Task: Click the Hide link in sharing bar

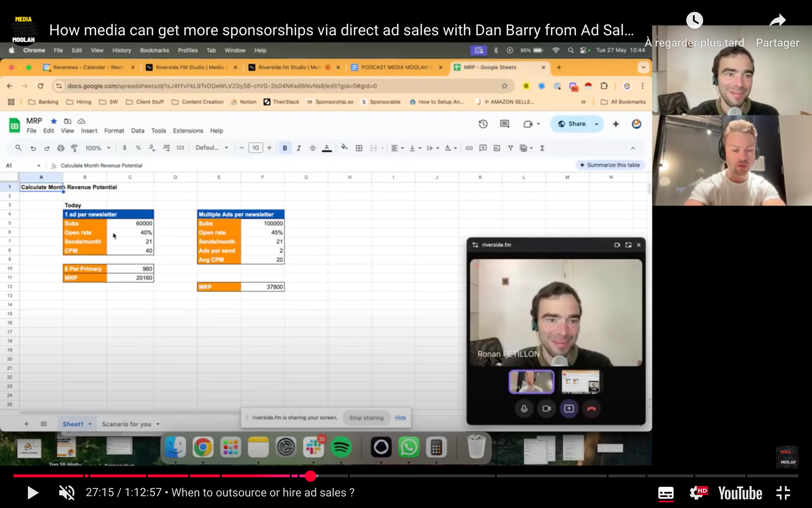Action: tap(400, 418)
